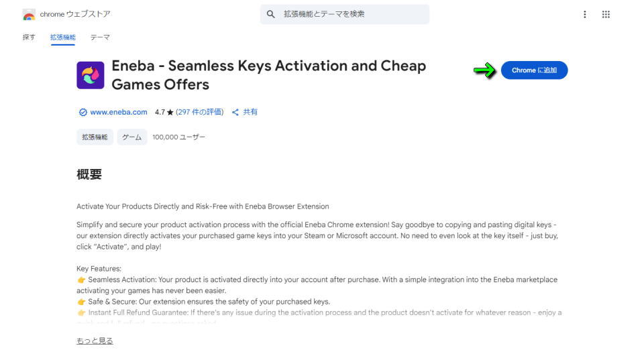644x362 pixels.
Task: Click the chrome ウェブストア title text
Action: 75,14
